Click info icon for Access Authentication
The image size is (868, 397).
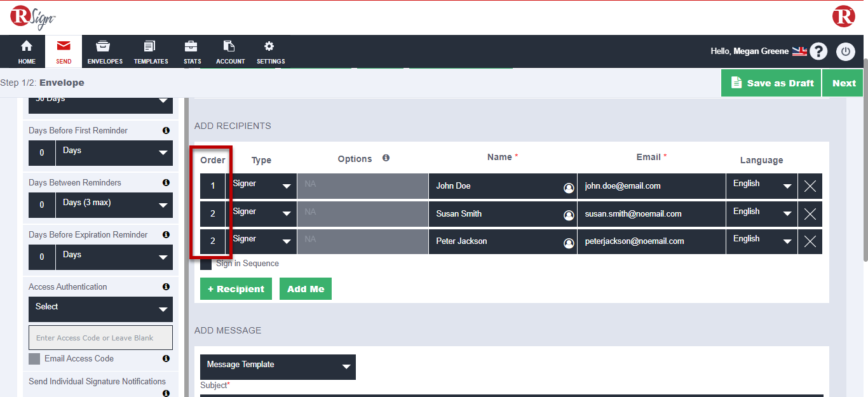click(166, 287)
